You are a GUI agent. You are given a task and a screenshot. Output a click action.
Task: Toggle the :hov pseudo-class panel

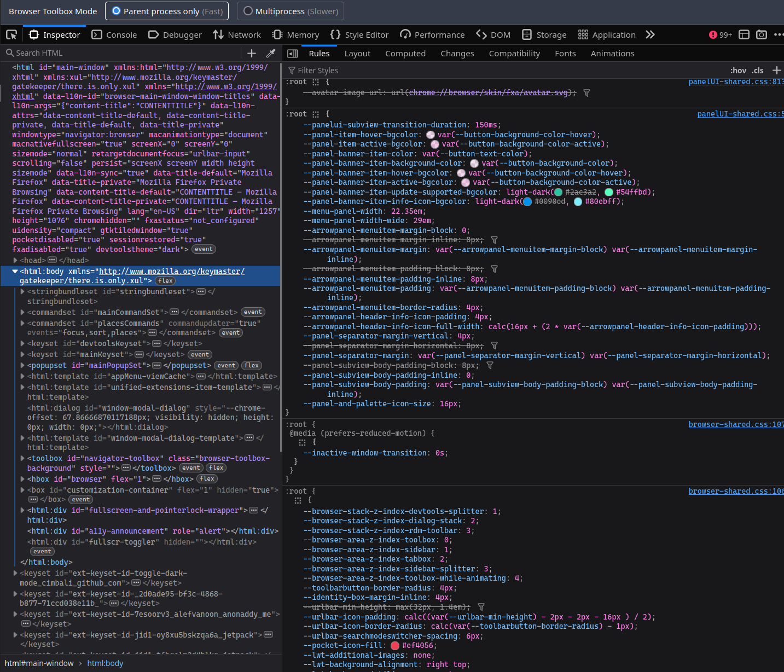click(738, 70)
